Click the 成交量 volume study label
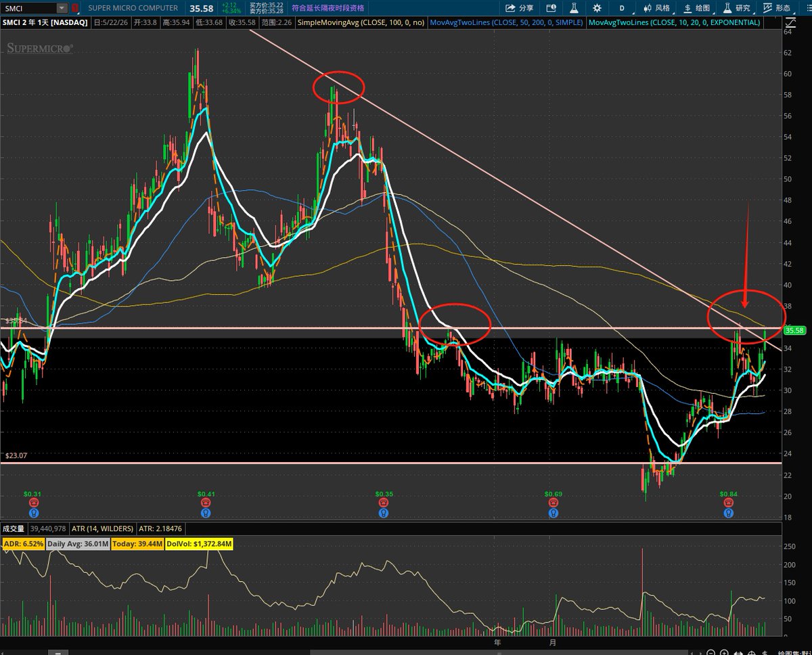This screenshot has height=655, width=812. 13,528
